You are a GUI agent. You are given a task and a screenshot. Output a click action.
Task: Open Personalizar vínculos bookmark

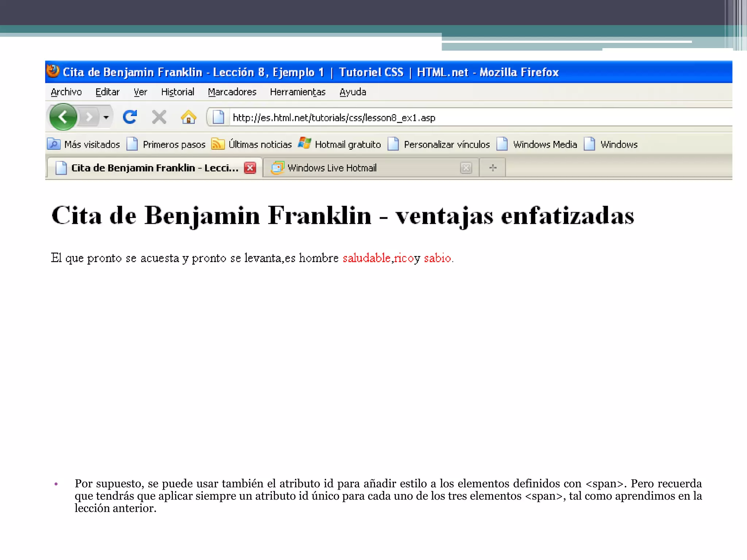439,144
